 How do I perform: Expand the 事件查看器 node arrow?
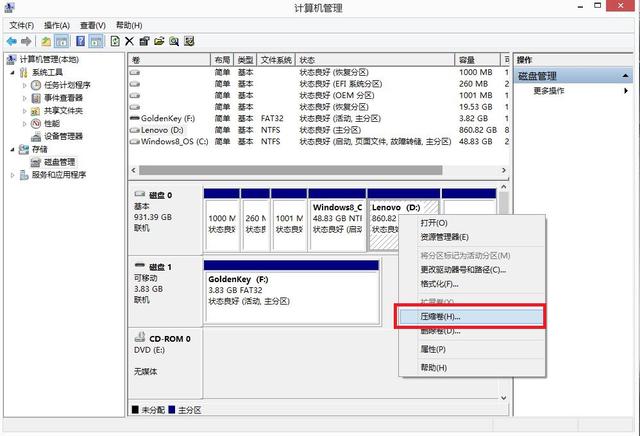(x=25, y=98)
